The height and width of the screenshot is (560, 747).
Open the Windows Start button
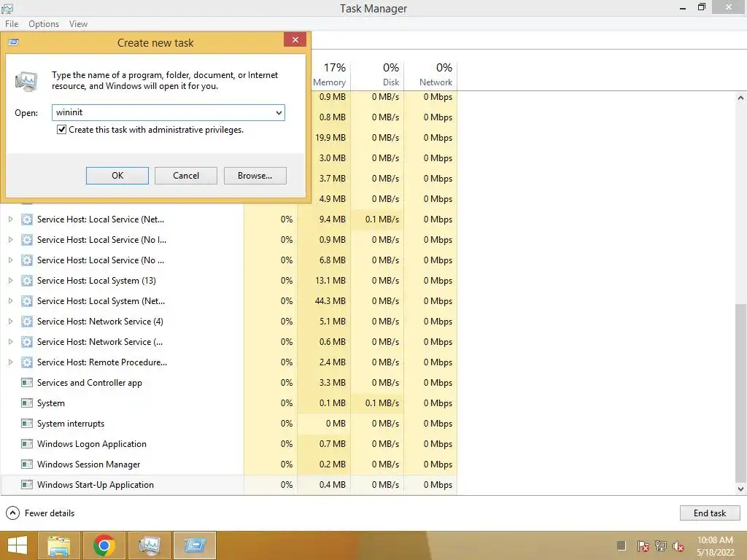[18, 545]
